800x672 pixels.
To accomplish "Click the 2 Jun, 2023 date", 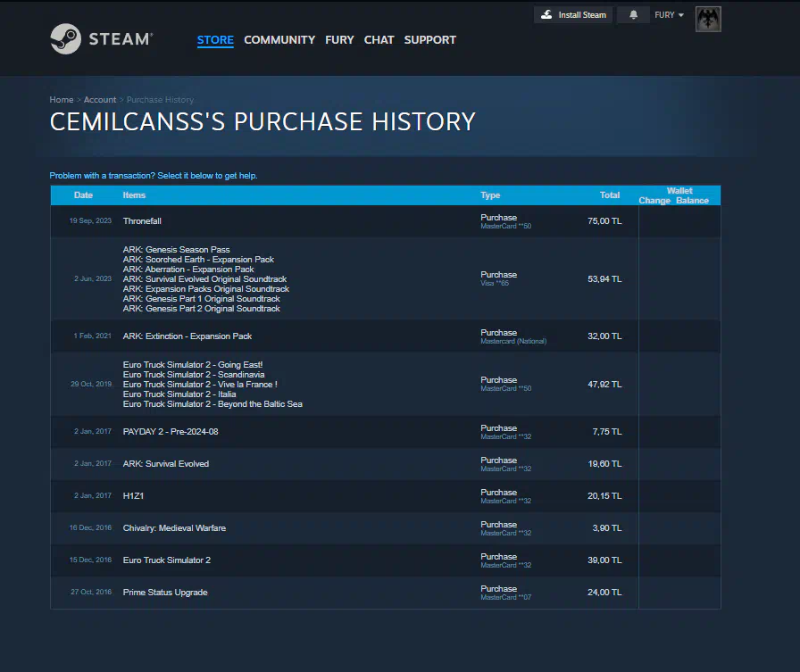I will click(93, 278).
